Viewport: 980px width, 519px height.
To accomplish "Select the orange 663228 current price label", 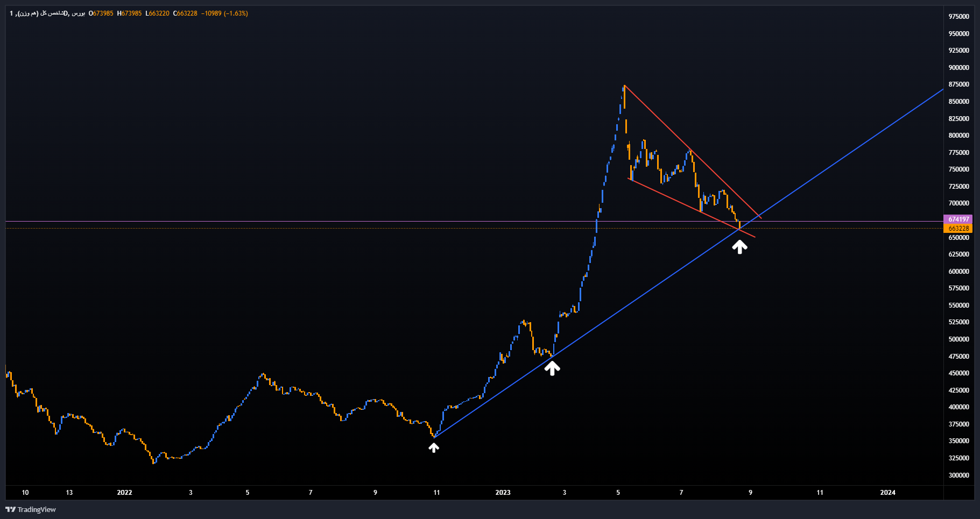I will tap(958, 229).
